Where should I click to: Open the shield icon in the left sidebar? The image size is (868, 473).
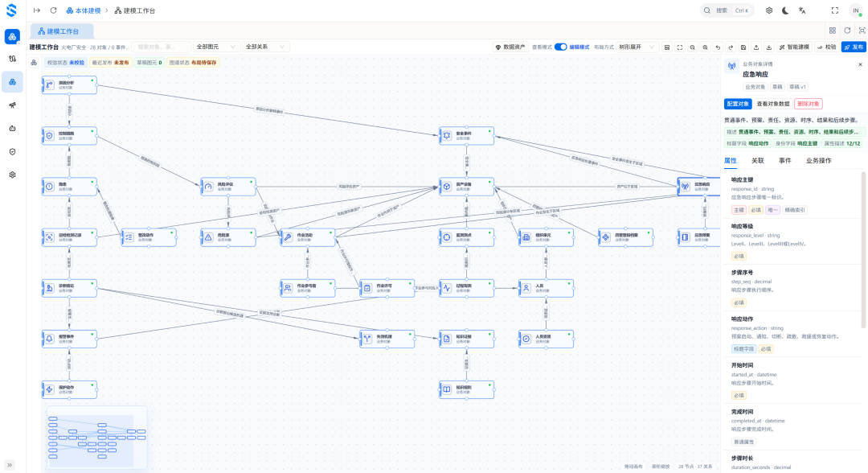(12, 152)
